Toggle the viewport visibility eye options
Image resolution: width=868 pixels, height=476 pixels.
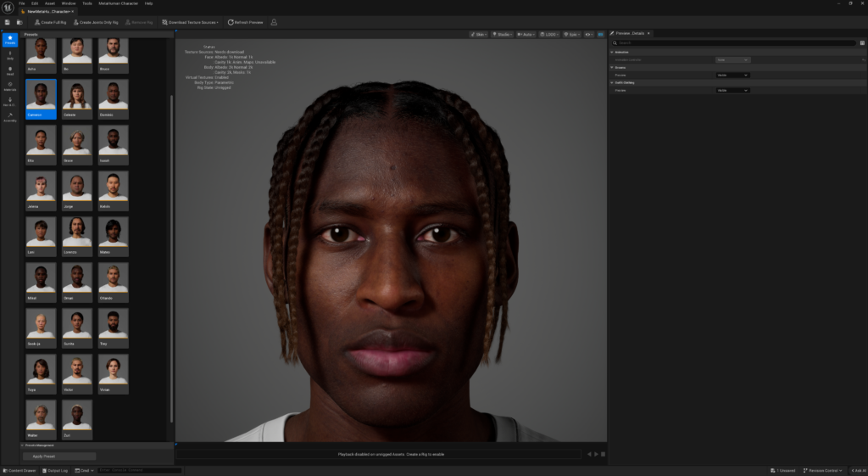(x=589, y=35)
